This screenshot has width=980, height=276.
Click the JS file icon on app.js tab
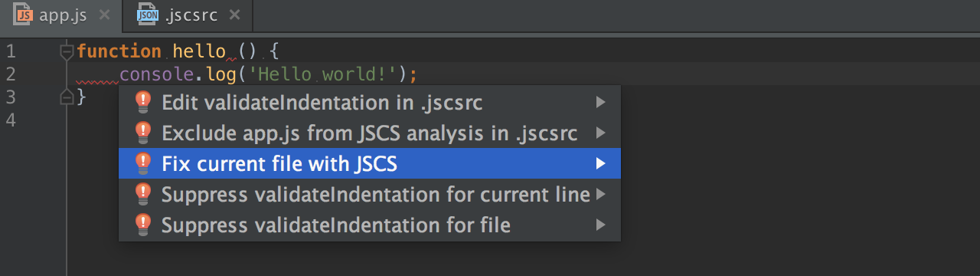tap(23, 14)
